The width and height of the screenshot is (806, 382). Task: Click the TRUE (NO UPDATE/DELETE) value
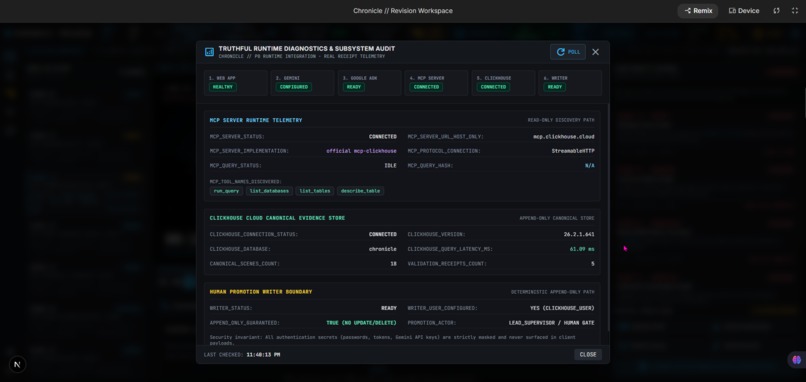click(361, 323)
